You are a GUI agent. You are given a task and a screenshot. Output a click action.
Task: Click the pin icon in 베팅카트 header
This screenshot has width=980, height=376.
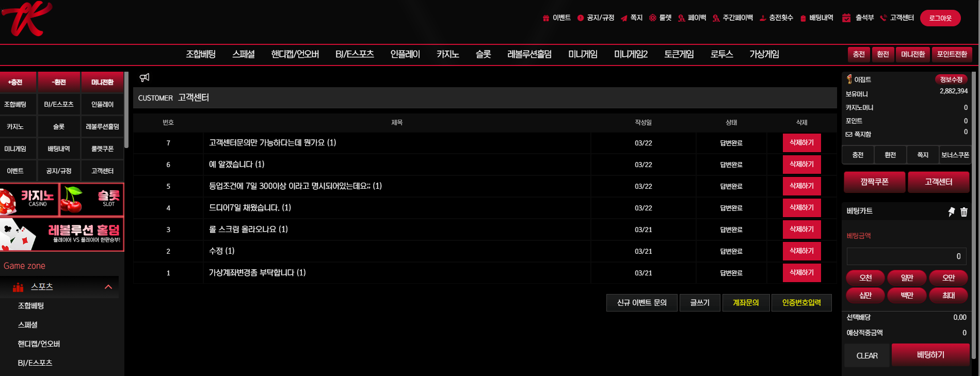coord(951,211)
